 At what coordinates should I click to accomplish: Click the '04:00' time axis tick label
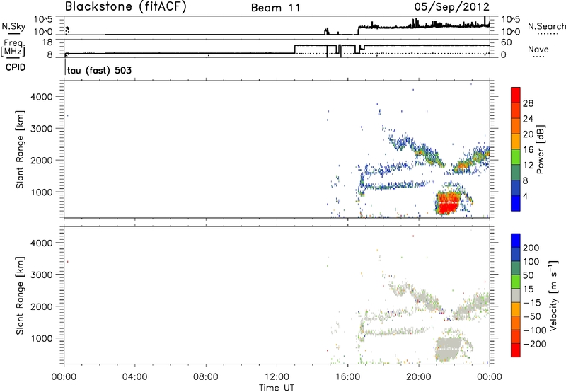pyautogui.click(x=134, y=377)
